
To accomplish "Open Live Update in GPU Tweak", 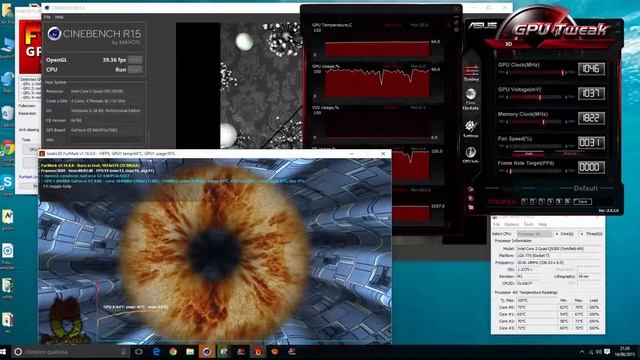I will [471, 99].
